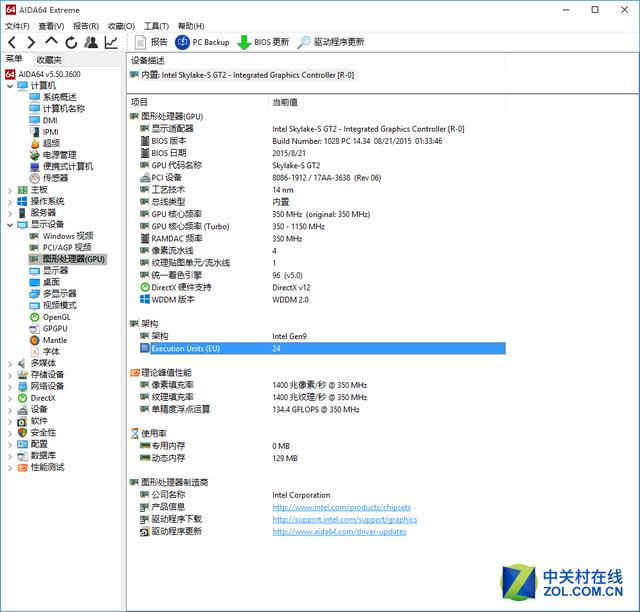This screenshot has width=640, height=612.
Task: Generate a report with 报告 button
Action: [x=151, y=42]
